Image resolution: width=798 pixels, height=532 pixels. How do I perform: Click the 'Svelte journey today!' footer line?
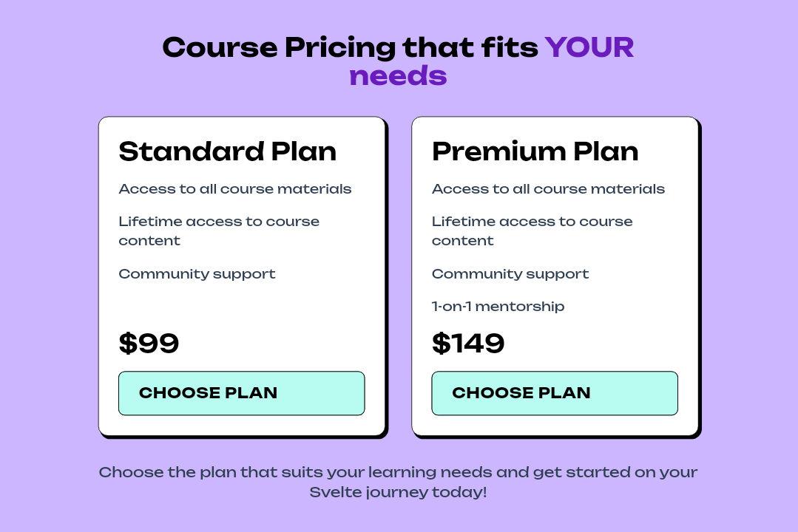pos(398,492)
